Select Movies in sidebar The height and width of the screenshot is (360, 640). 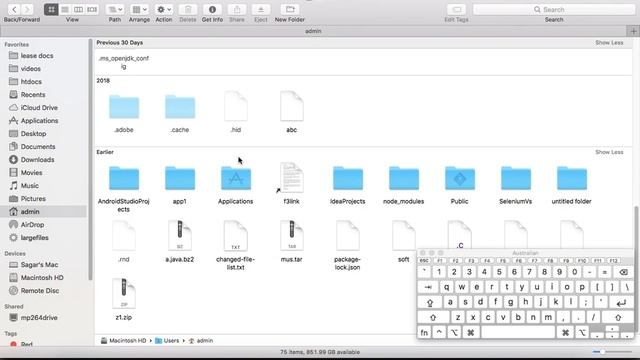click(31, 173)
